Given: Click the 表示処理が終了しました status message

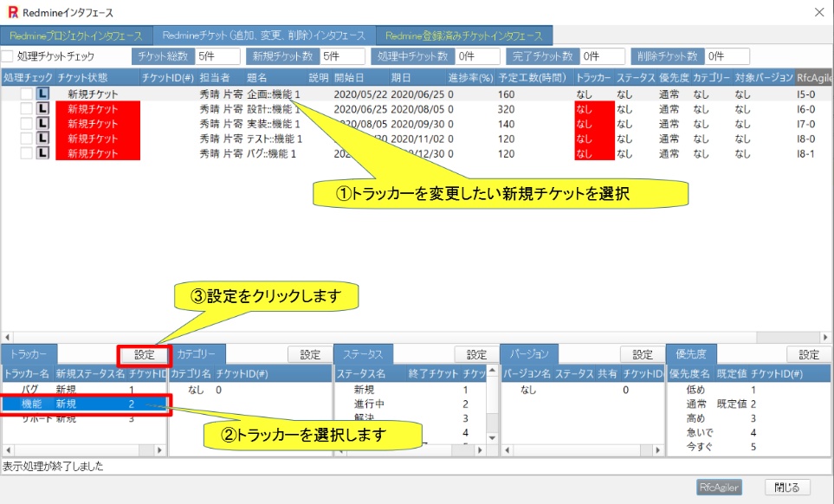Looking at the screenshot, I should coord(53,466).
